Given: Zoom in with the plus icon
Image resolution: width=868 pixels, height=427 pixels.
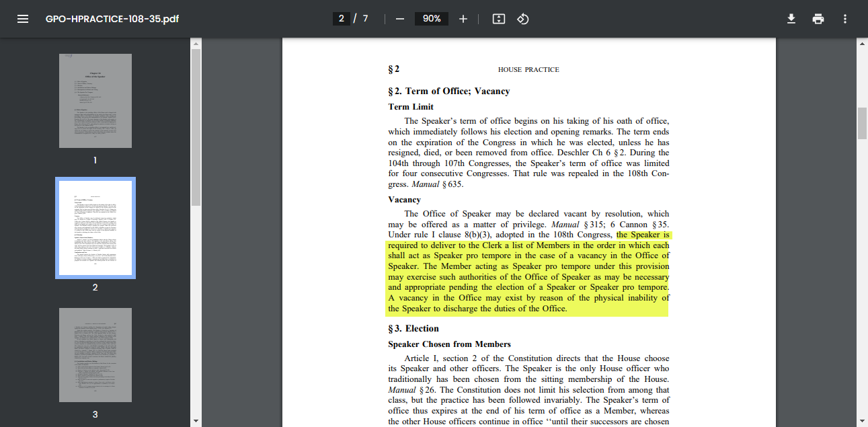Looking at the screenshot, I should (x=463, y=19).
